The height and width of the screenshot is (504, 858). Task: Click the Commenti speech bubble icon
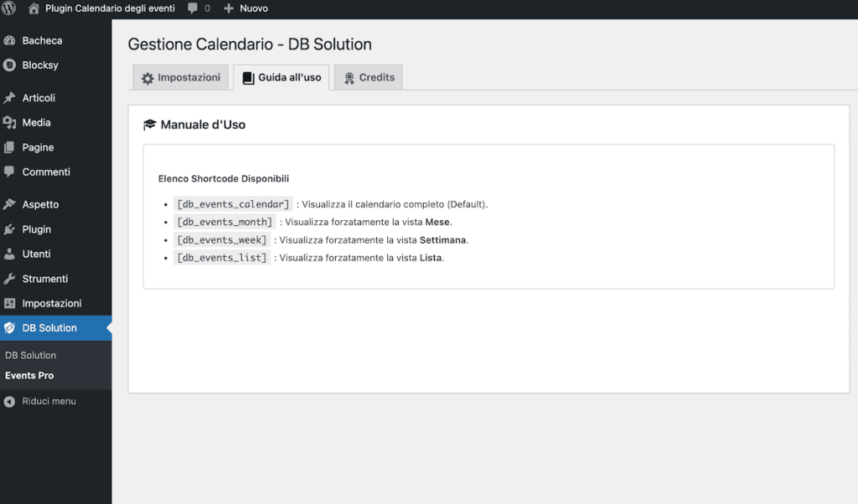(9, 172)
